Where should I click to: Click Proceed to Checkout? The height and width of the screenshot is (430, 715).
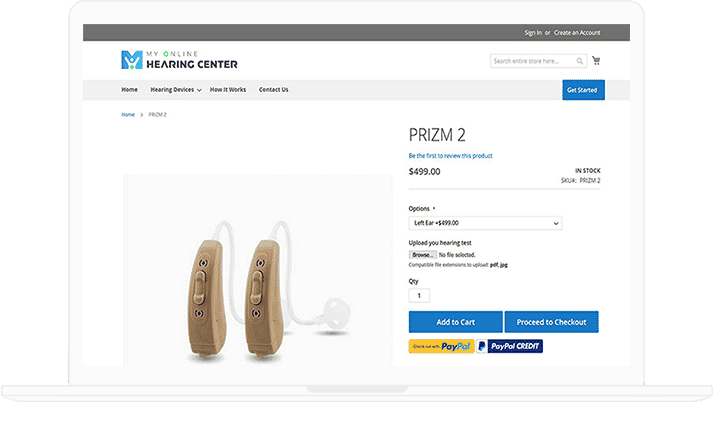tap(551, 322)
